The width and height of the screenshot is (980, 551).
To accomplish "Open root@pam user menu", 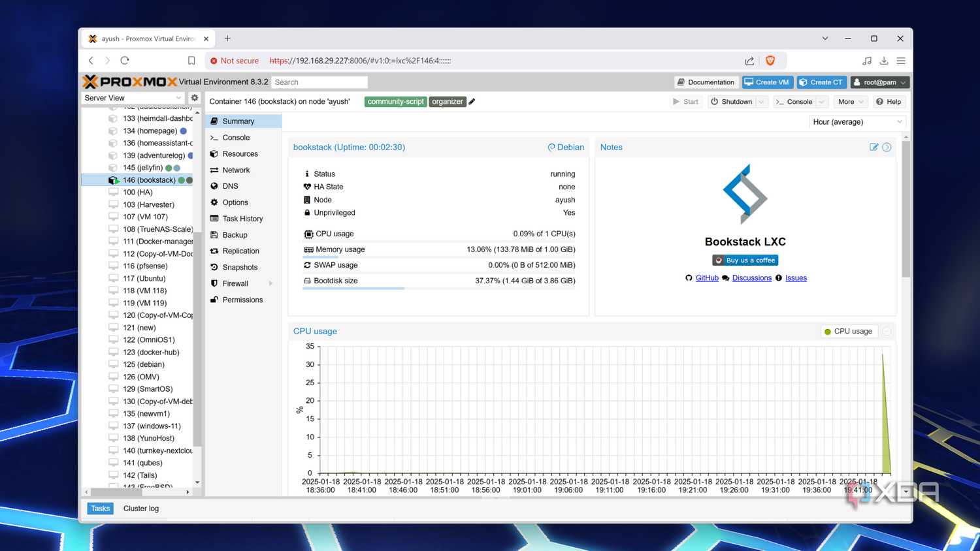I will coord(880,82).
